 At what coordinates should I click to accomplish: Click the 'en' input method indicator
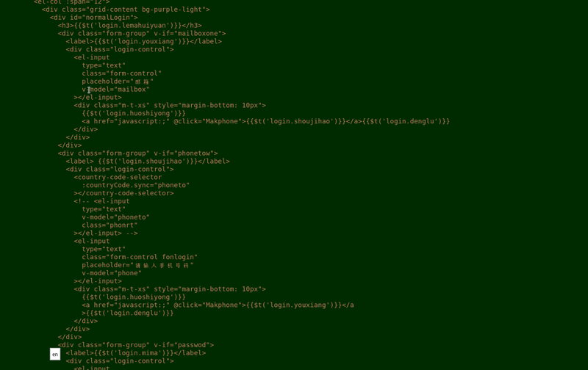pyautogui.click(x=54, y=354)
